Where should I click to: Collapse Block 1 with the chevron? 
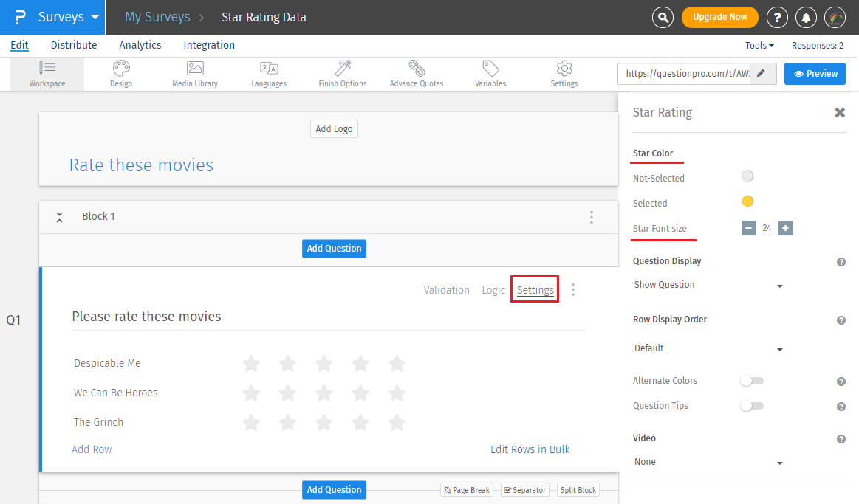tap(60, 217)
